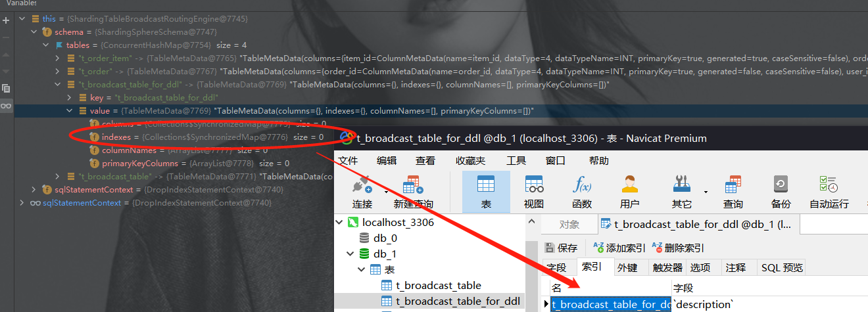Switch to the SQL 预览 tab
Viewport: 868px width, 312px height.
(x=782, y=267)
